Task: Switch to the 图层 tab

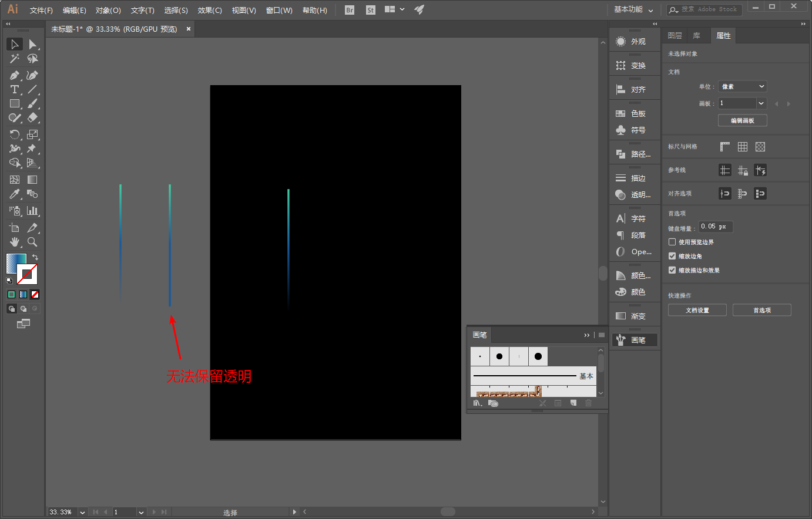Action: click(675, 36)
